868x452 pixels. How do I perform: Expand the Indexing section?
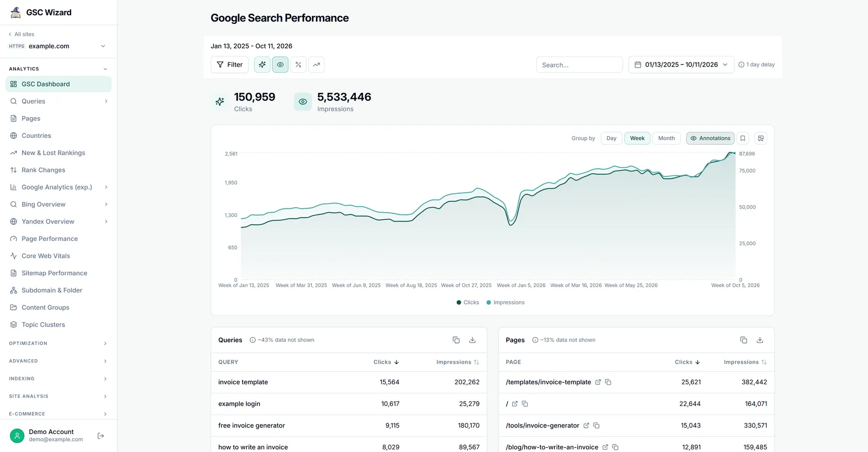point(59,379)
